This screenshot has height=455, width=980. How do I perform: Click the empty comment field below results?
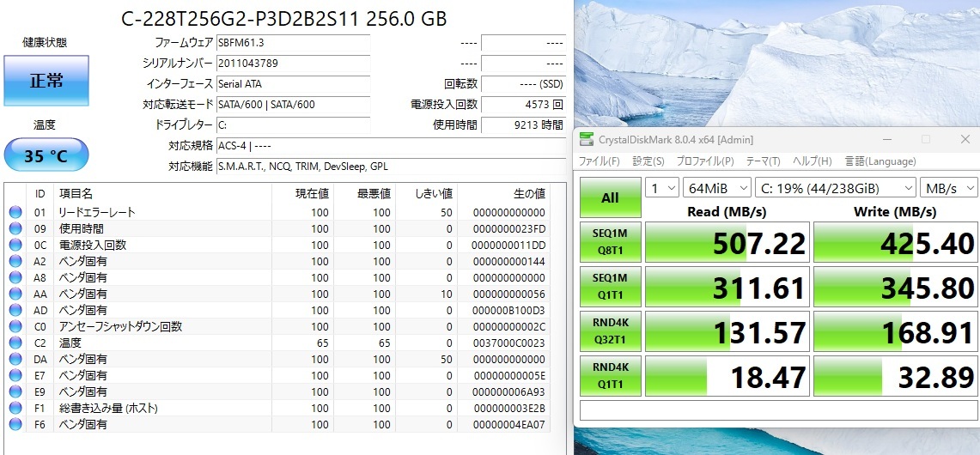778,410
